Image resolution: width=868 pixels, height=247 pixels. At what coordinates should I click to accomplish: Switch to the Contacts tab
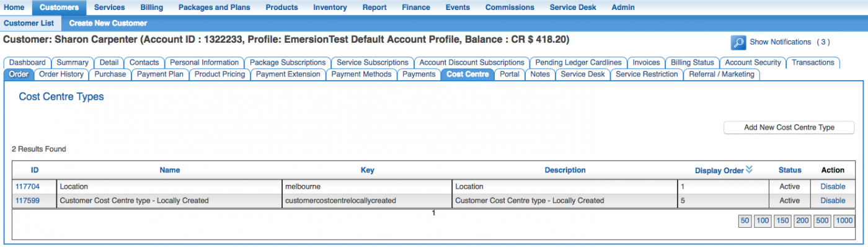pos(144,63)
